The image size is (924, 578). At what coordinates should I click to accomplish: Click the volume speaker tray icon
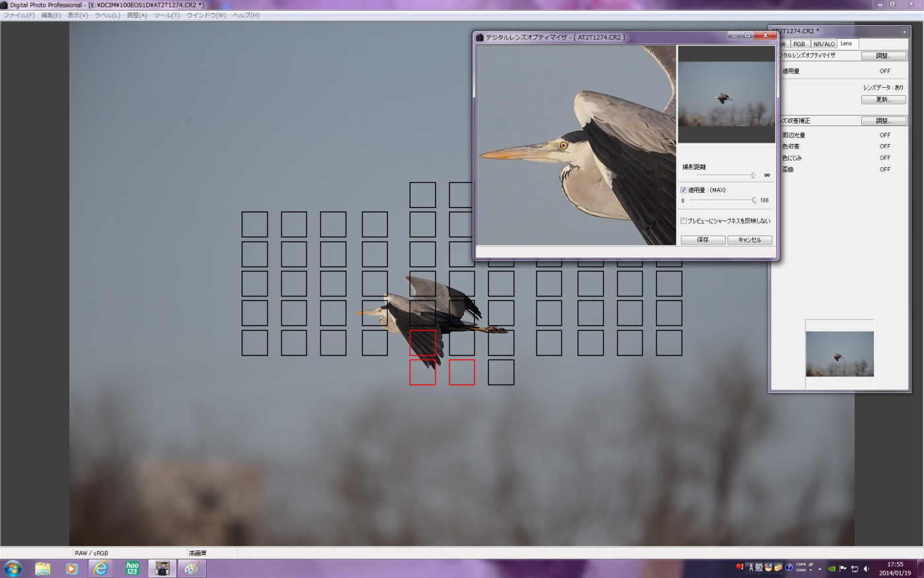pos(867,568)
